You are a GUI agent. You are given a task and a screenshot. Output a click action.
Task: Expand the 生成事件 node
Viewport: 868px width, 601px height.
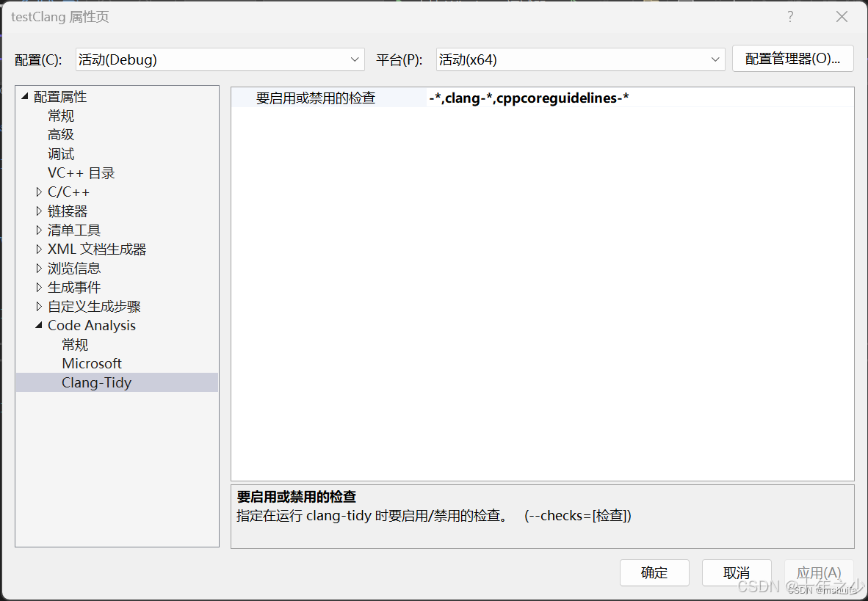point(39,287)
